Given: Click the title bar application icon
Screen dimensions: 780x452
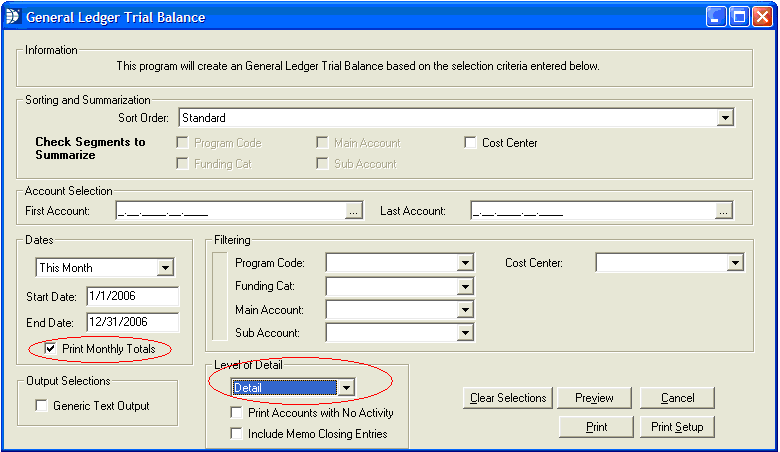Looking at the screenshot, I should tap(13, 17).
